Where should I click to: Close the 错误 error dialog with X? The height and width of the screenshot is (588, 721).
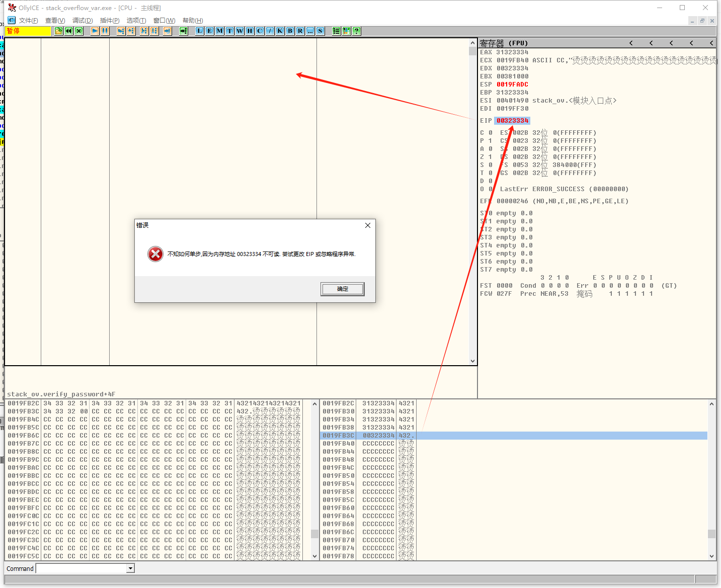[x=368, y=225]
